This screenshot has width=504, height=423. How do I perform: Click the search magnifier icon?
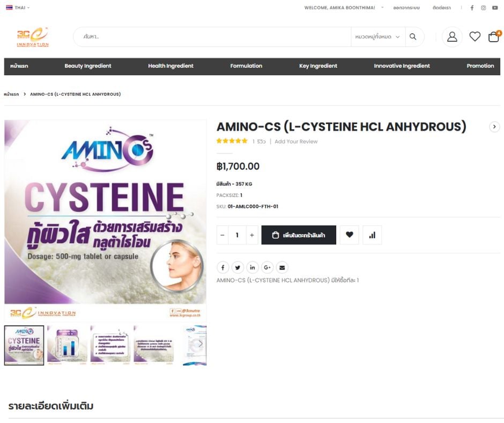(x=413, y=37)
